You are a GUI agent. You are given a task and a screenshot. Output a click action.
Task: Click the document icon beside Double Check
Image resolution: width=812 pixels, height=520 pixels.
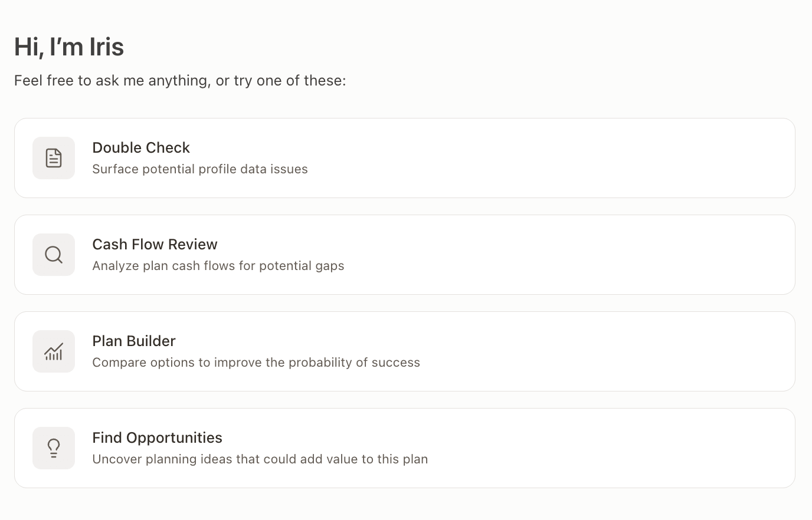54,158
